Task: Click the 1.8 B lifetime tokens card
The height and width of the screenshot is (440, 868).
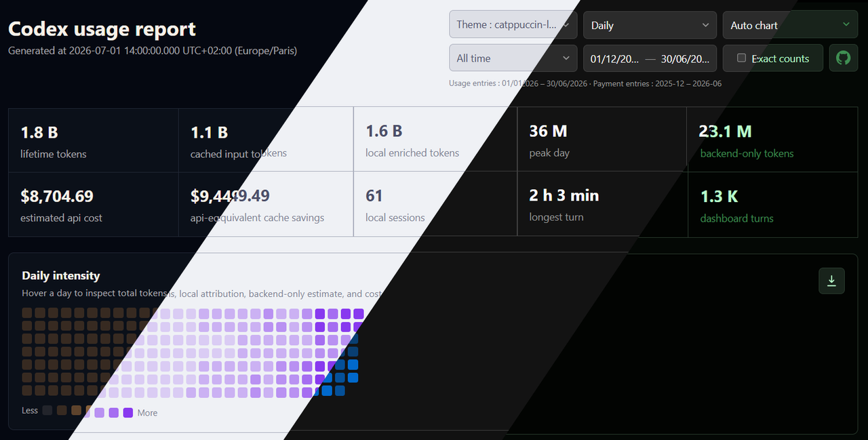Action: (x=94, y=140)
